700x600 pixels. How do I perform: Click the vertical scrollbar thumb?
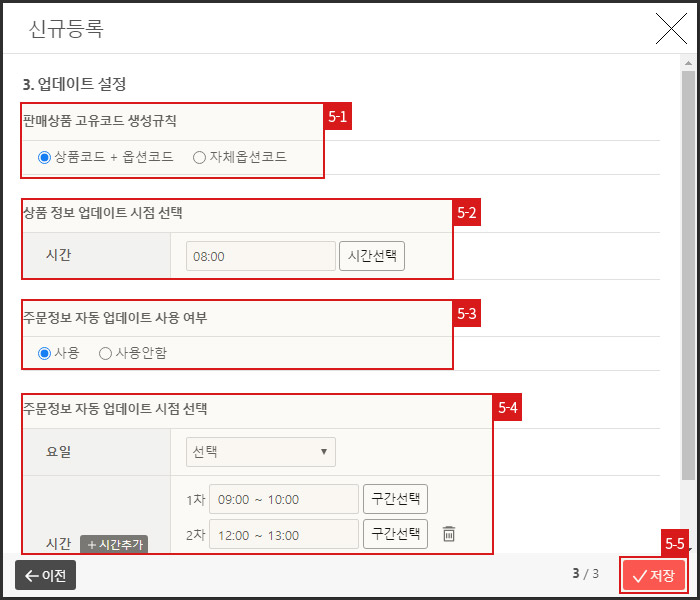click(x=688, y=275)
